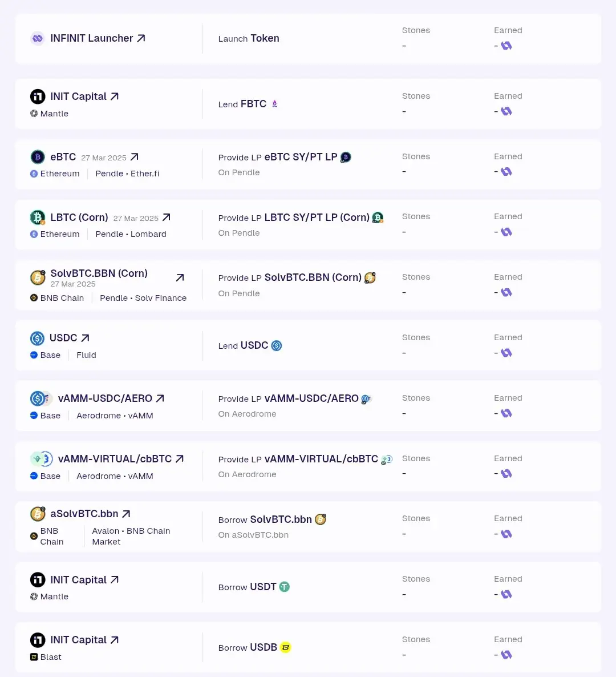Open SolvBTC.BBN (Corn) external link arrow
The image size is (616, 677).
click(x=180, y=277)
